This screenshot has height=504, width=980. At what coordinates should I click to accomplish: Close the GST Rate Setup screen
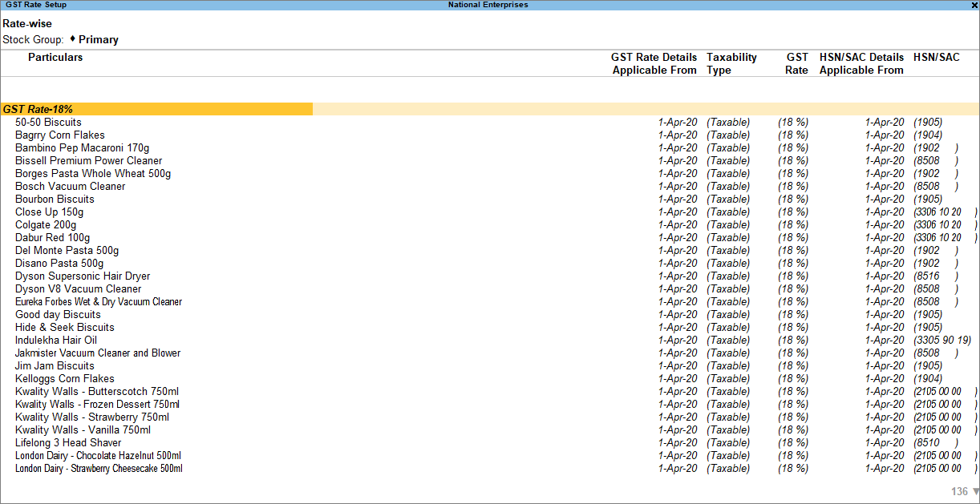[974, 5]
